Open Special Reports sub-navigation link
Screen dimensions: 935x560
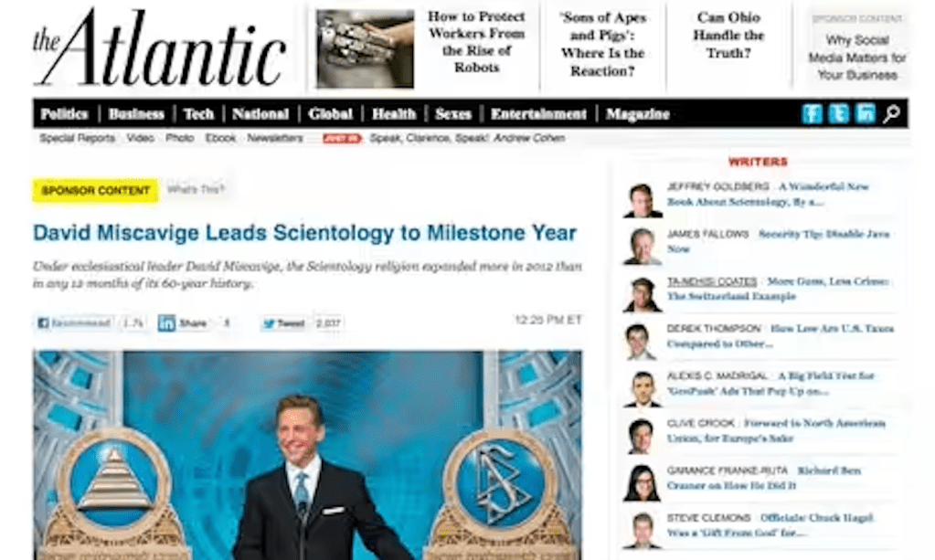pos(78,138)
